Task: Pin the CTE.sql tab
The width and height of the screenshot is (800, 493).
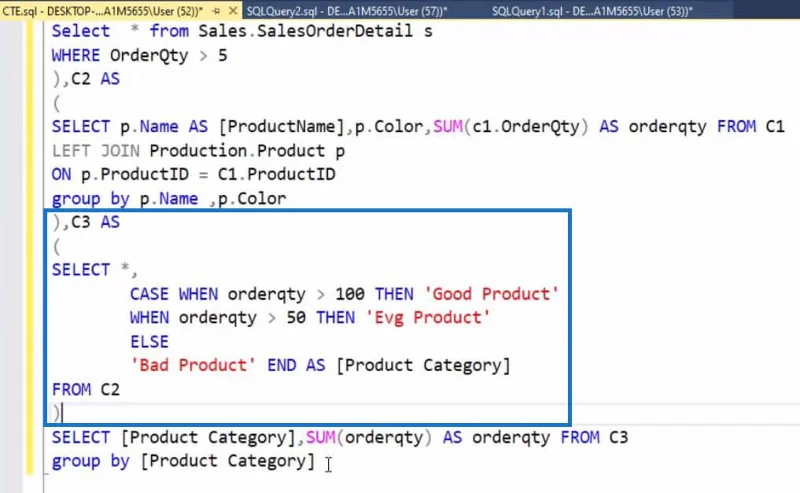Action: tap(216, 11)
